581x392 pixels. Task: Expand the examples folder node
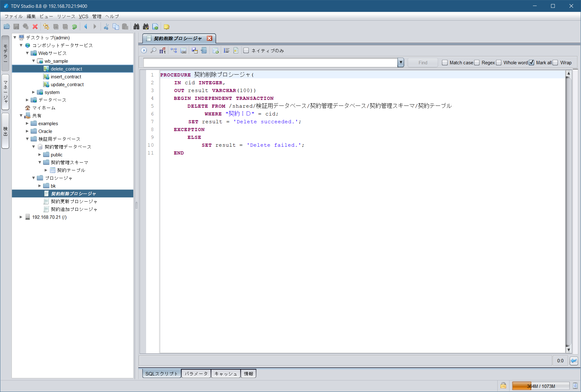tap(27, 123)
